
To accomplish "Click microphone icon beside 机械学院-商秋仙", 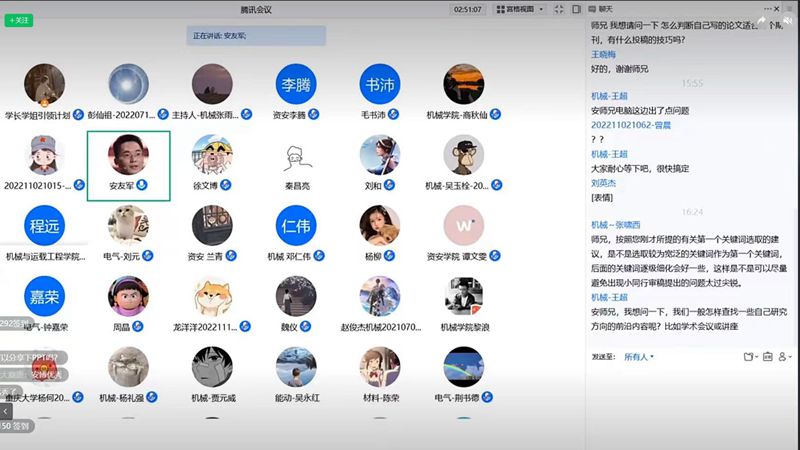I will [495, 114].
